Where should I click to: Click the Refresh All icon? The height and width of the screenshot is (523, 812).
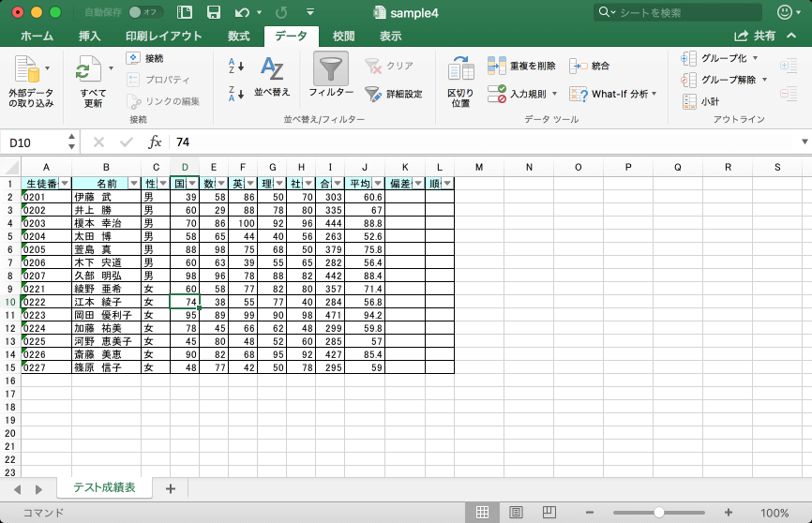click(89, 68)
